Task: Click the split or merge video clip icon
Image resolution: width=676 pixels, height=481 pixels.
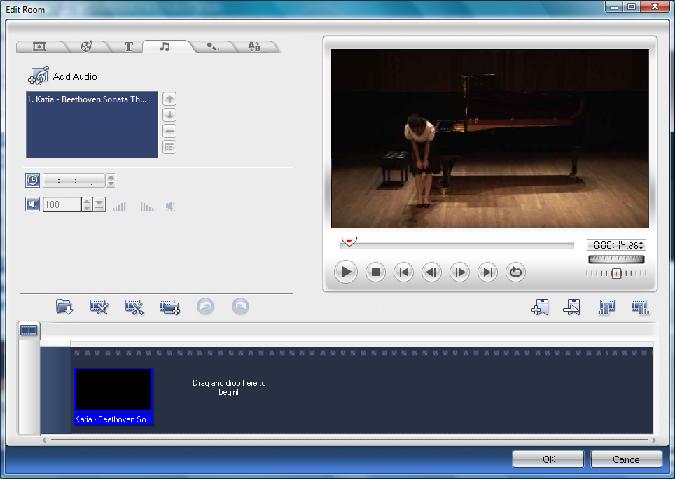Action: (170, 307)
